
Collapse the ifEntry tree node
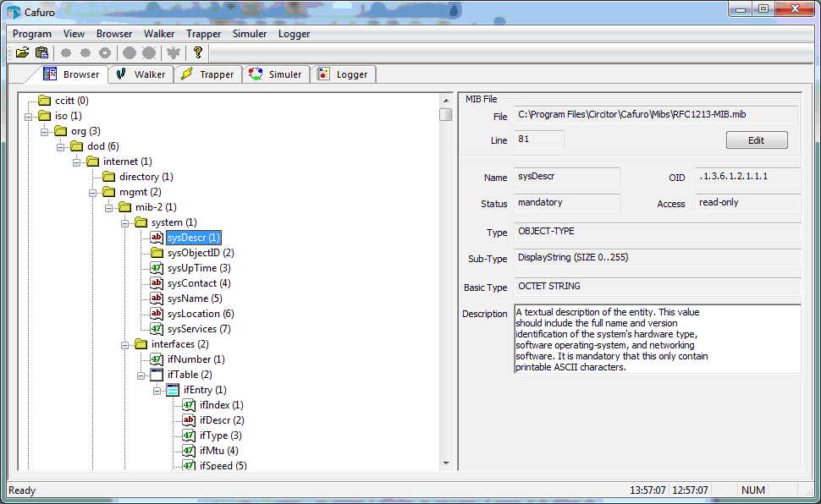click(157, 390)
